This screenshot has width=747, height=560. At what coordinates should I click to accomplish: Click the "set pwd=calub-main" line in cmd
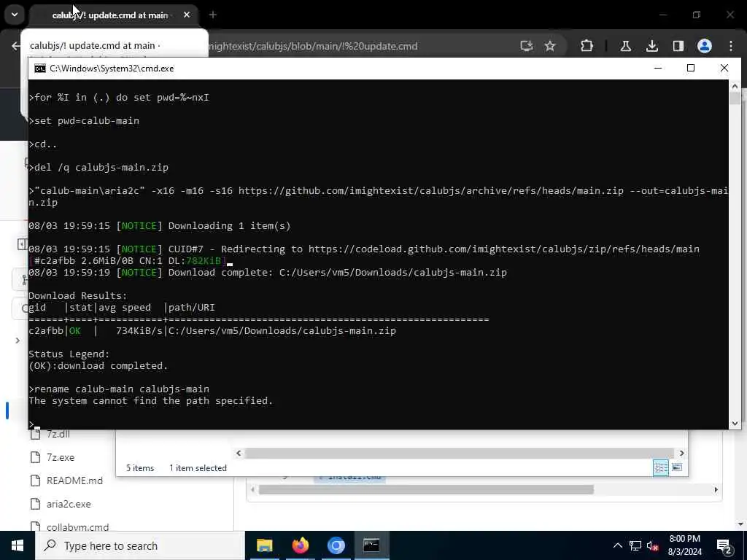(x=86, y=120)
